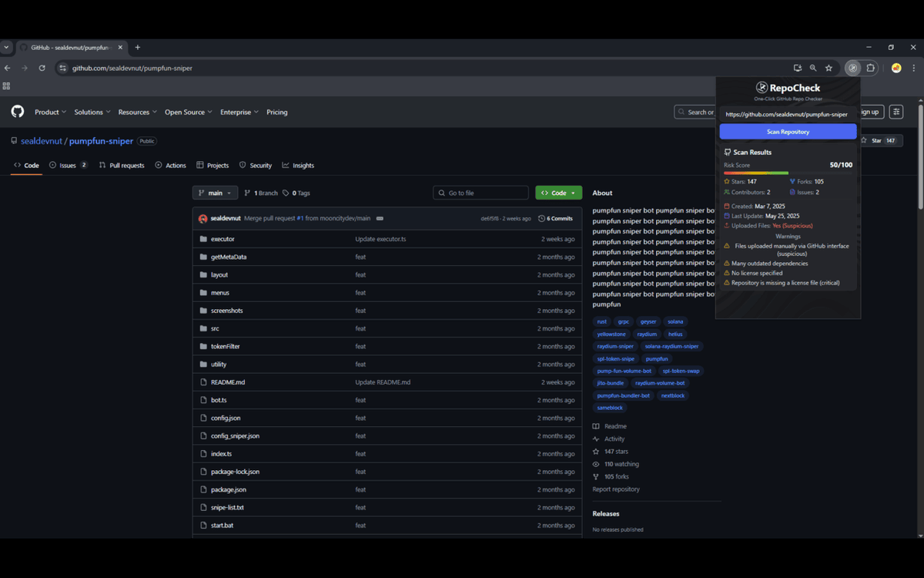924x578 pixels.
Task: Click the sealdevnut owner link
Action: (x=42, y=141)
